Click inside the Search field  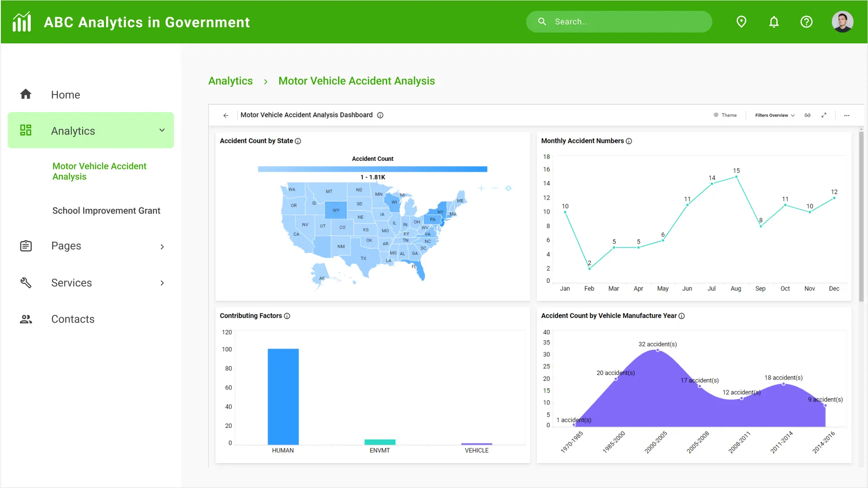pyautogui.click(x=619, y=21)
